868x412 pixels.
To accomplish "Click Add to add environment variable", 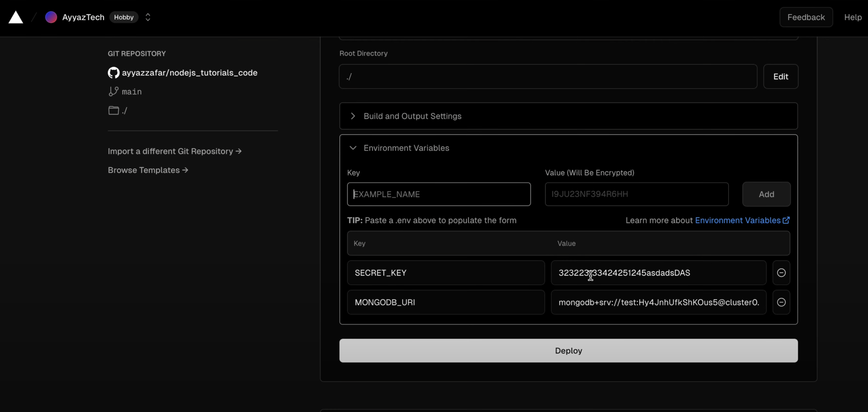I will click(766, 194).
